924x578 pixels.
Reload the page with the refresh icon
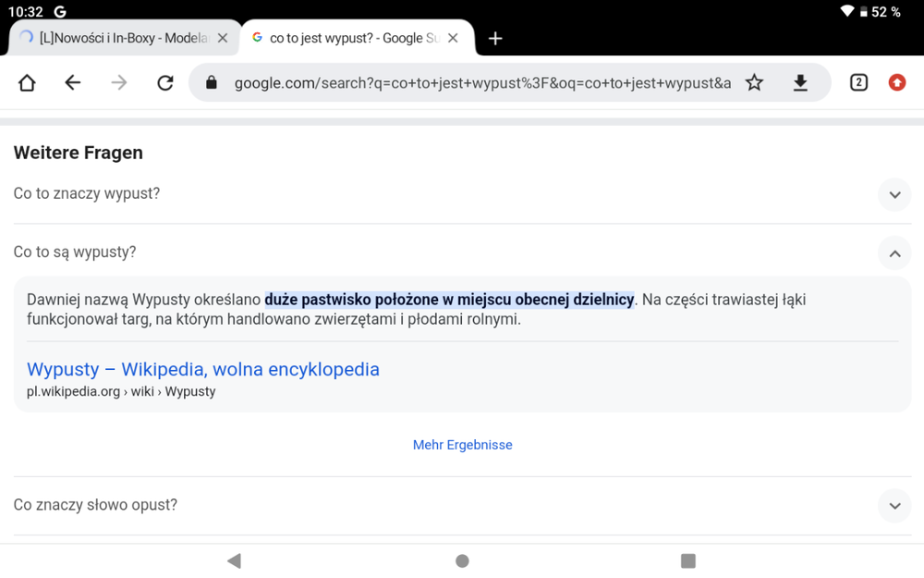pos(165,83)
